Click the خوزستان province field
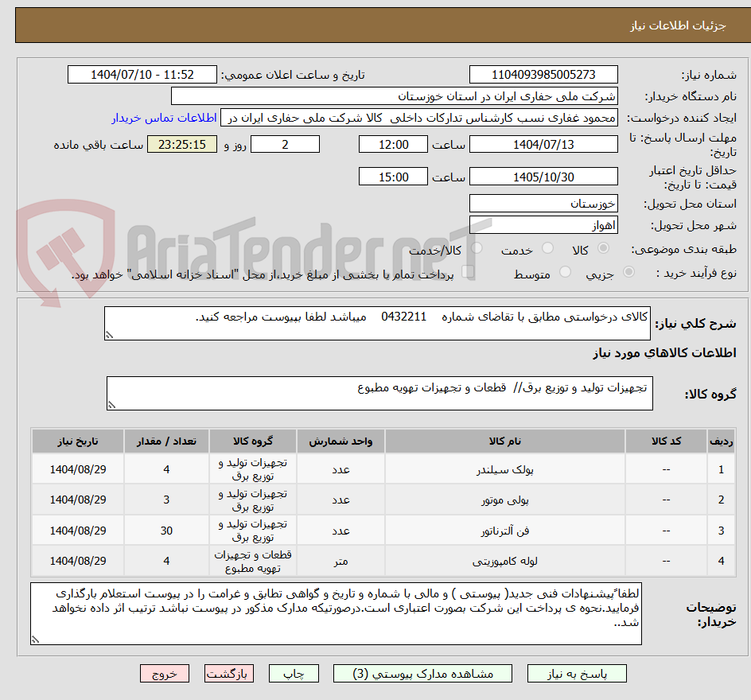This screenshot has width=751, height=700. [x=543, y=203]
